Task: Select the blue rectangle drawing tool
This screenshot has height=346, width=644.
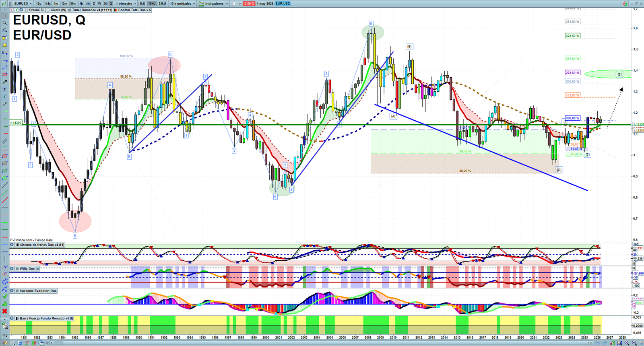Action: click(4, 67)
